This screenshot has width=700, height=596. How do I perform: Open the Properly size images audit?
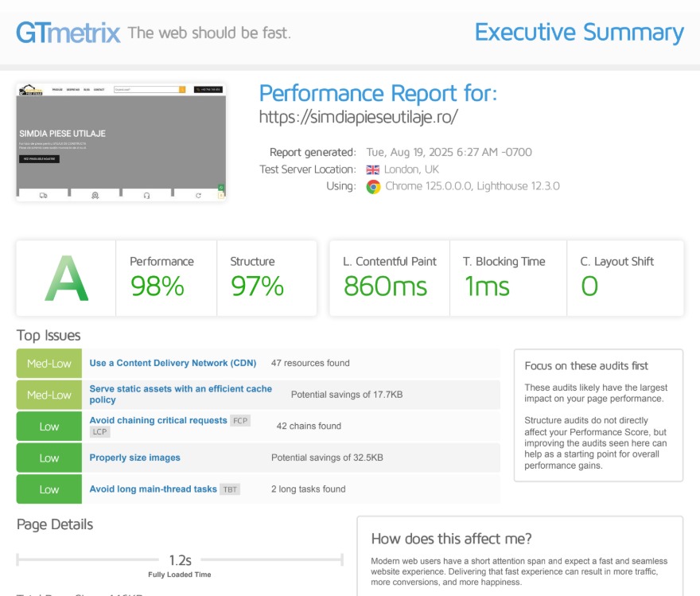point(134,458)
